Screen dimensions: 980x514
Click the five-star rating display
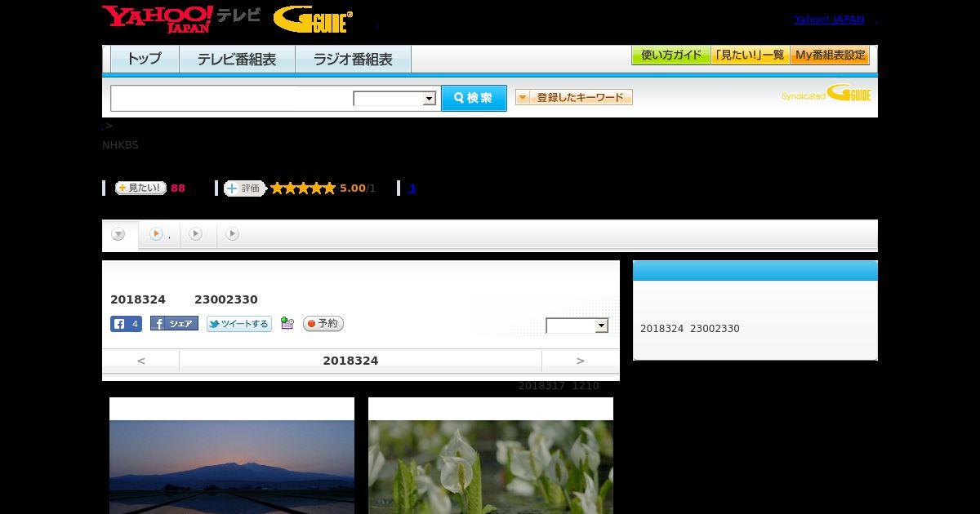[x=303, y=188]
